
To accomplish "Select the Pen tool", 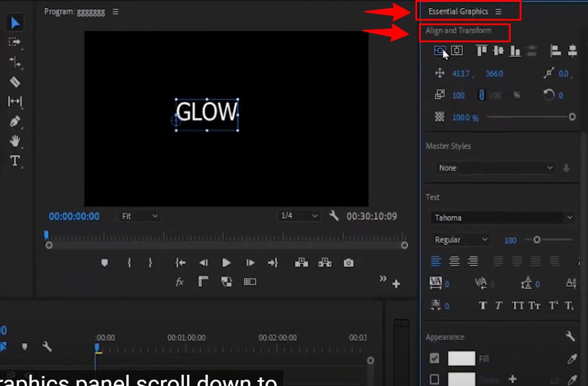I will 15,121.
